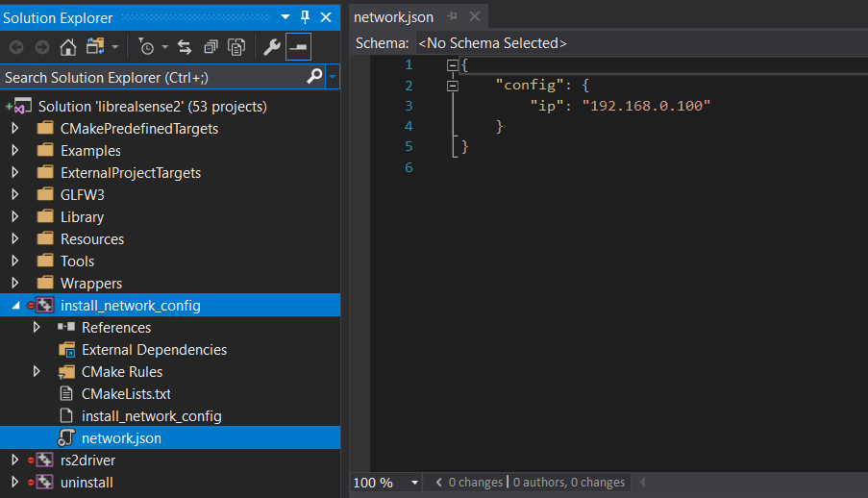
Task: Expand the GLFW3 folder
Action: click(15, 194)
